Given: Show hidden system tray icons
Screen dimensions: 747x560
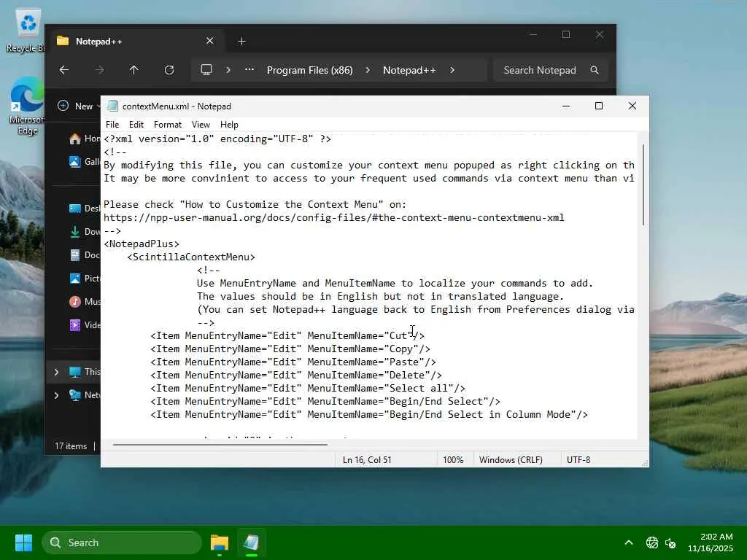Looking at the screenshot, I should pos(629,542).
